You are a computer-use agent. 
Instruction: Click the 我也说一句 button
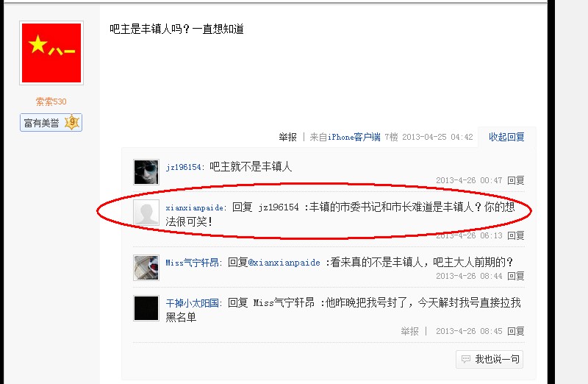click(490, 359)
